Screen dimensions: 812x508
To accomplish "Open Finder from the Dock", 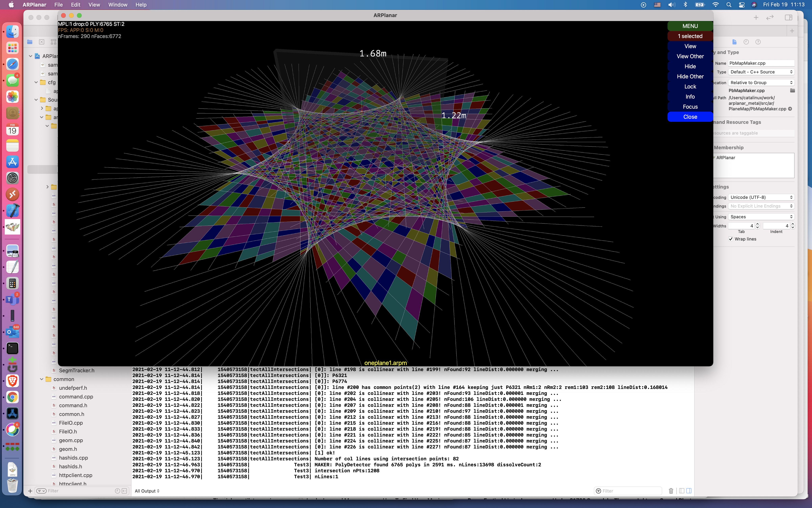I will (x=12, y=32).
